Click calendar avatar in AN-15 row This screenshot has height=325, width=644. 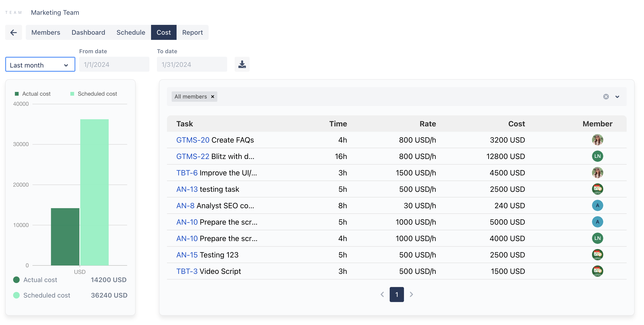click(x=597, y=255)
